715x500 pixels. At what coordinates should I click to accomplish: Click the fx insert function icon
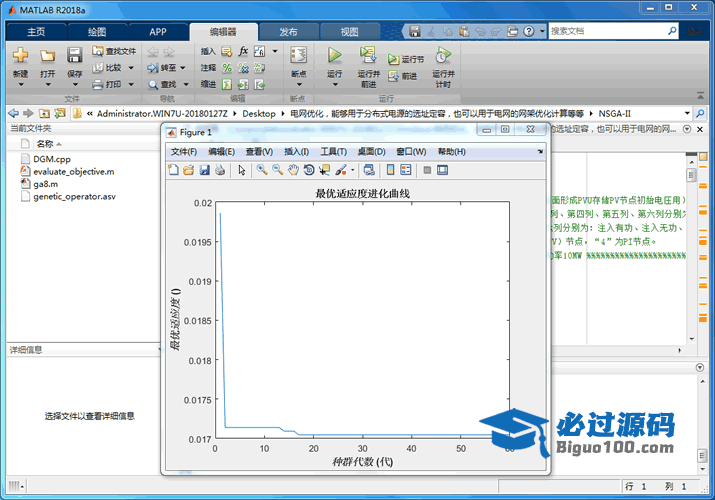pos(243,51)
